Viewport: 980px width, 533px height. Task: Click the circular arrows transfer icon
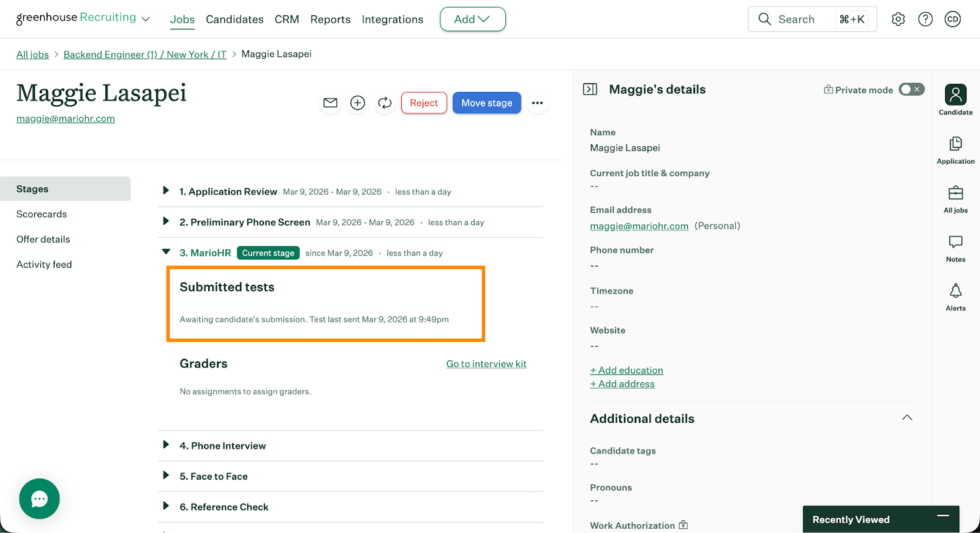point(385,103)
